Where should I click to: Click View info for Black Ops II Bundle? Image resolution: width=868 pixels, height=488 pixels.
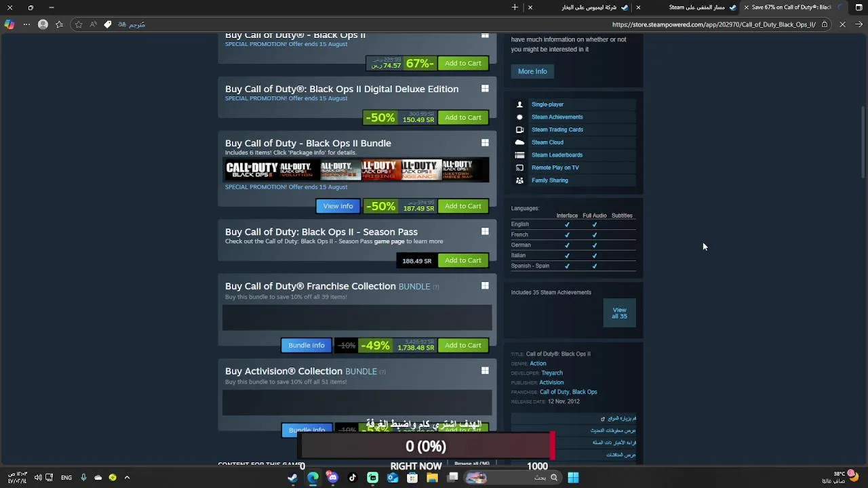click(x=338, y=206)
